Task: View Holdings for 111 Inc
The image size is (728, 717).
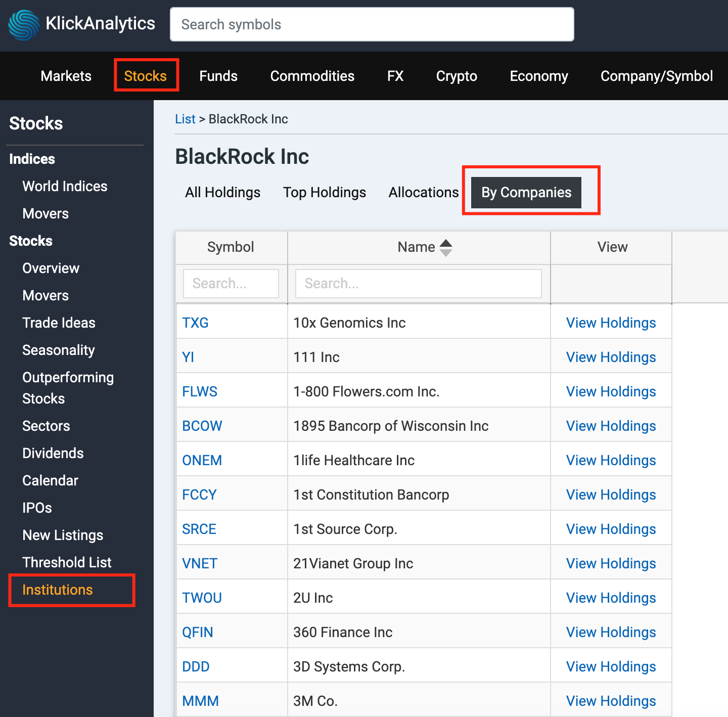Action: [x=611, y=357]
